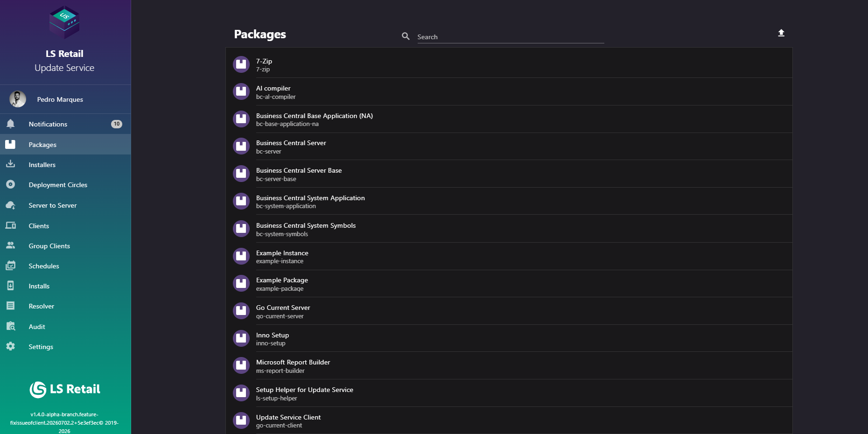Open Deployment Circles page

click(x=65, y=184)
